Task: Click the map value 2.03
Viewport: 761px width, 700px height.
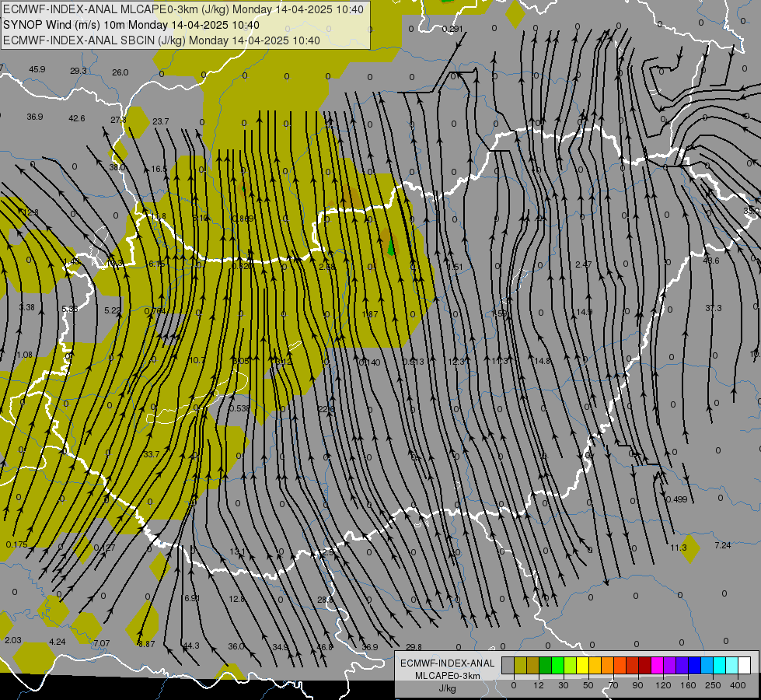Action: 13,640
